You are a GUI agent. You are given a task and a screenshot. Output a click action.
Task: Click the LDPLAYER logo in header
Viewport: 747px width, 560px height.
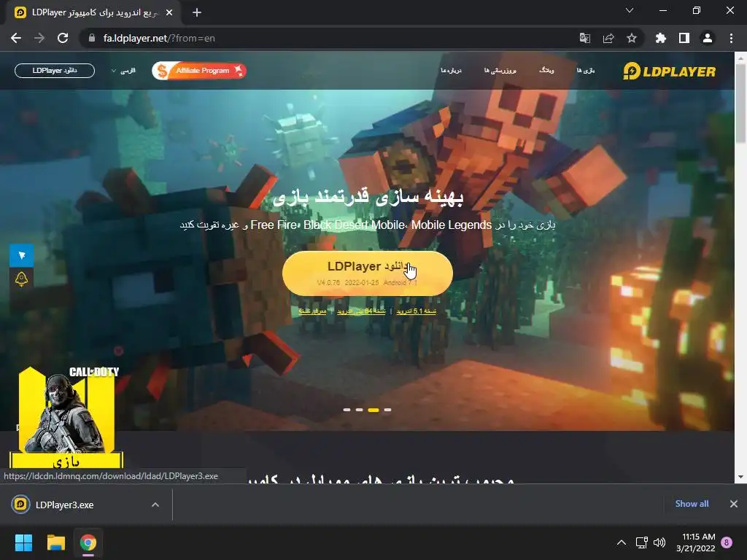coord(670,71)
